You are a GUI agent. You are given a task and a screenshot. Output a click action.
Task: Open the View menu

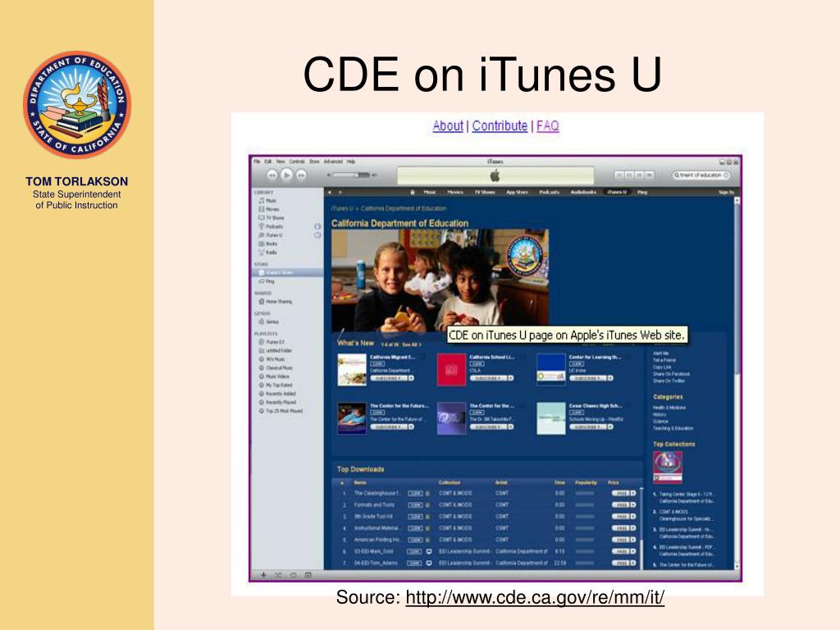pyautogui.click(x=281, y=162)
